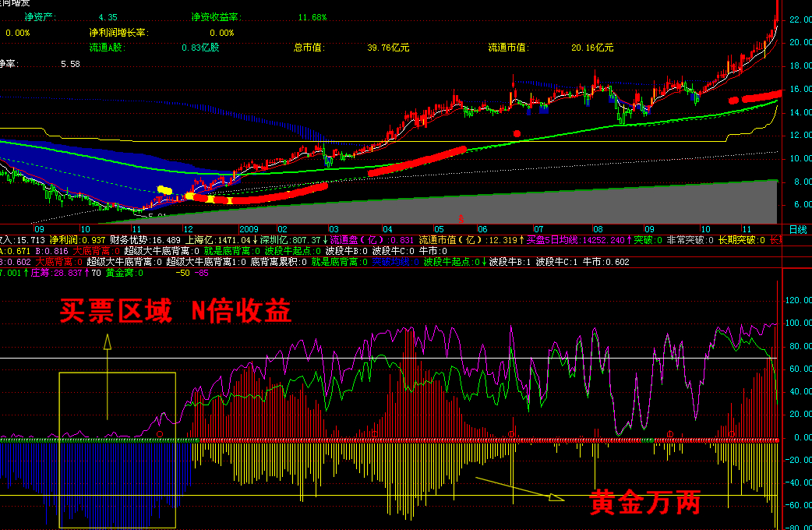812x530 pixels.
Task: Select month 06 on the time axis
Action: [x=482, y=229]
